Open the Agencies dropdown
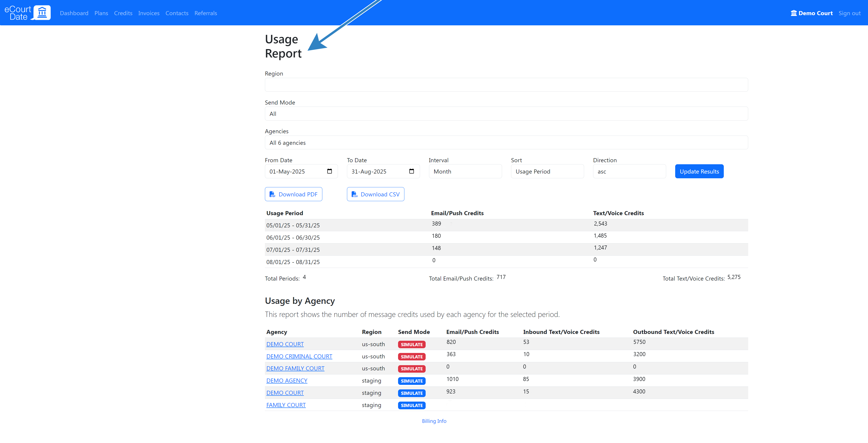This screenshot has width=868, height=443. point(506,143)
